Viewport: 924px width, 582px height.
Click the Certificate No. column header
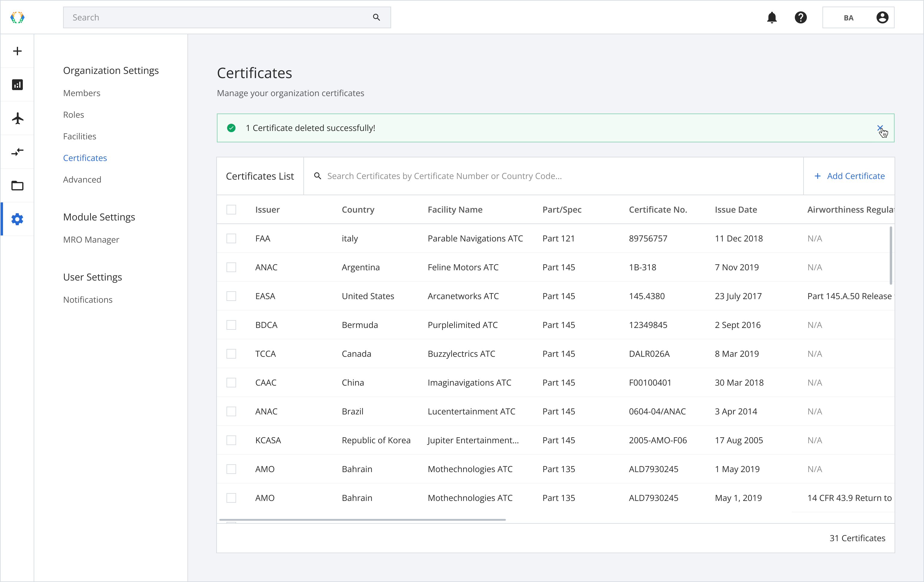658,210
